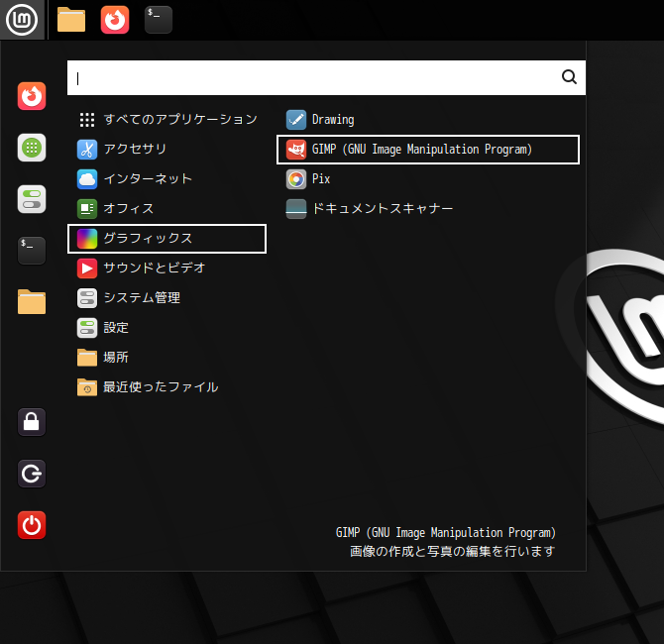Click the Drawing pencil icon

pyautogui.click(x=296, y=120)
